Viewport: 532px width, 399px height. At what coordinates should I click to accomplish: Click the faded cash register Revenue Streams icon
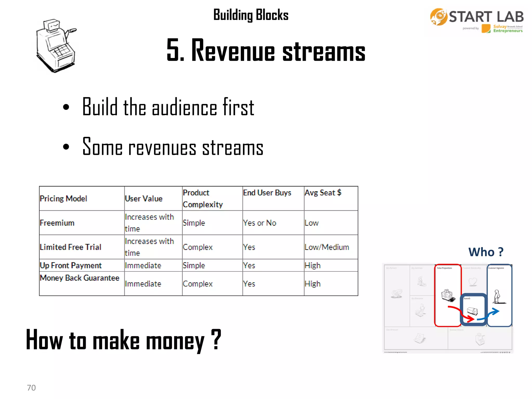480,339
